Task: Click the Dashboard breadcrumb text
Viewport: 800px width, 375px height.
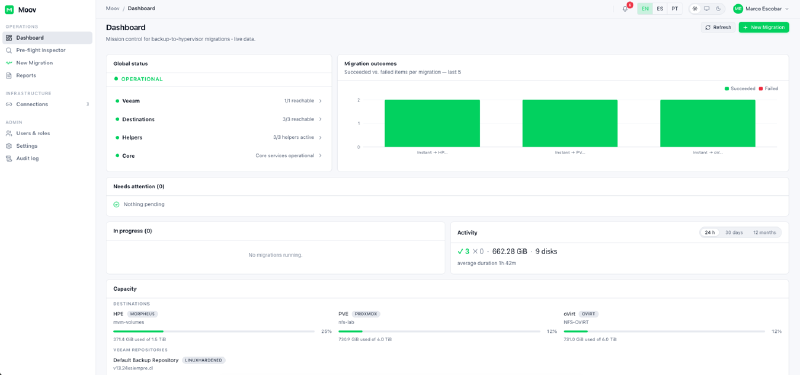Action: (141, 9)
